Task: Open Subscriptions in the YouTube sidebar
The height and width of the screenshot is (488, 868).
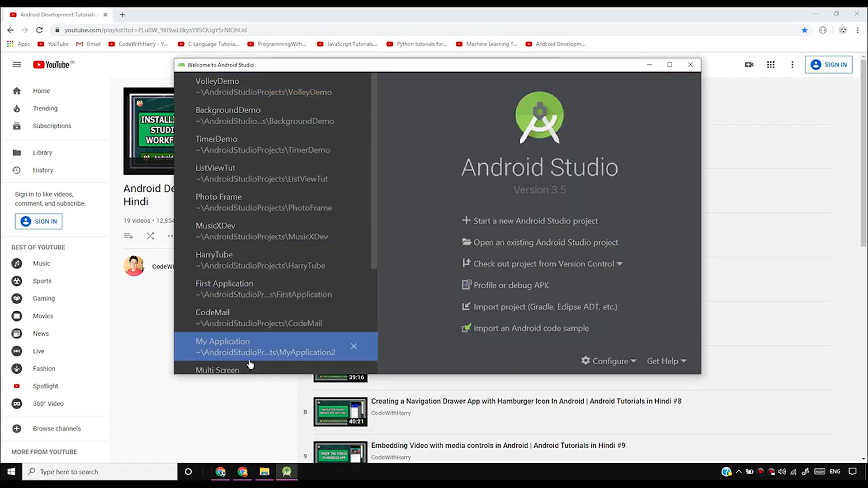Action: pyautogui.click(x=52, y=126)
